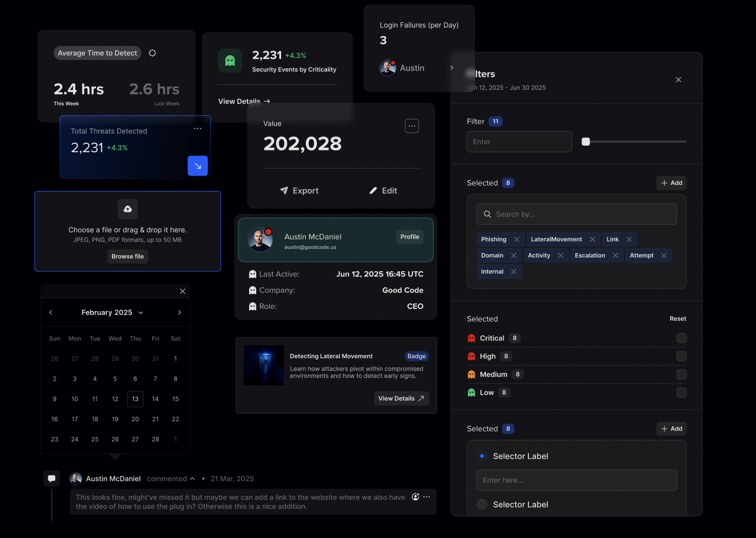Click the ghost icon beside Role
Viewport: 756px width, 538px height.
point(253,306)
